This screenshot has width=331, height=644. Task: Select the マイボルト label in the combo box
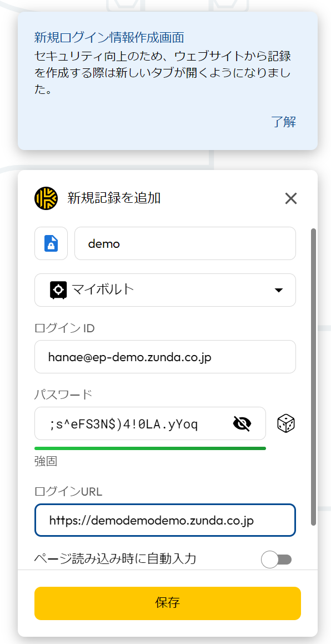pos(103,289)
